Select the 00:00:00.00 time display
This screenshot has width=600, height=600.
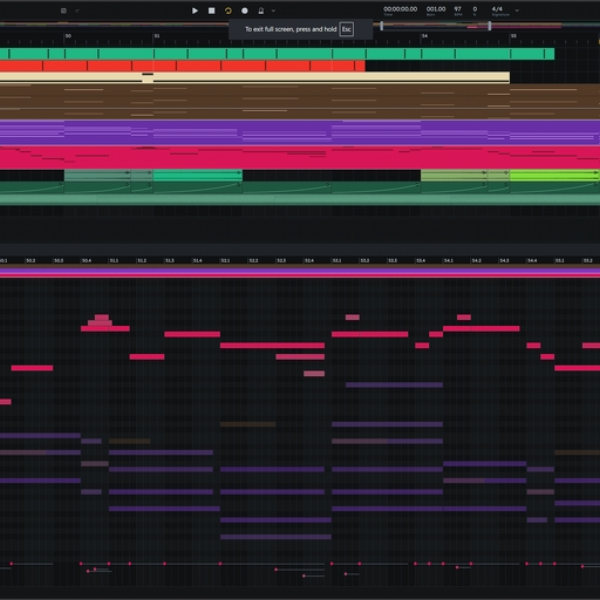pos(400,9)
